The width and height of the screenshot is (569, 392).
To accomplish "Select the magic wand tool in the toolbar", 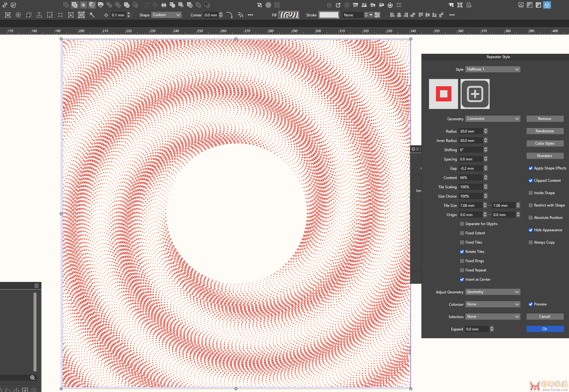I will [x=92, y=15].
